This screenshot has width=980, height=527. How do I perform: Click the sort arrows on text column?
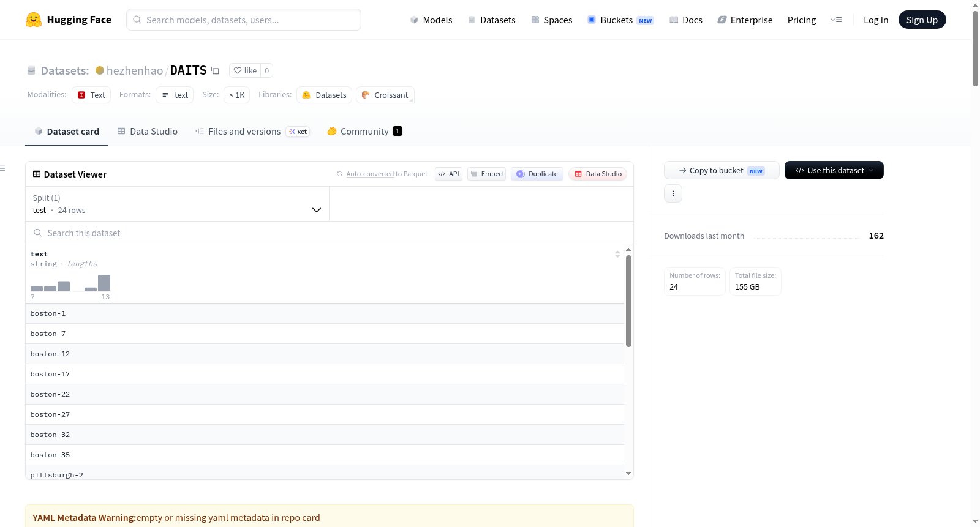(617, 254)
